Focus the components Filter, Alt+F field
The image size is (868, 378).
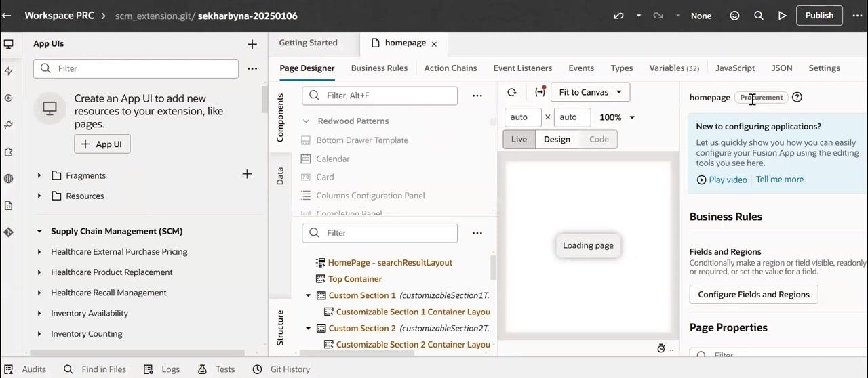(380, 96)
